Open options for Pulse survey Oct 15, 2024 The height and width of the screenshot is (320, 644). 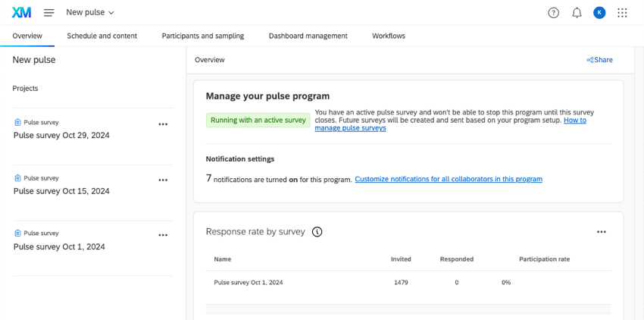tap(163, 180)
